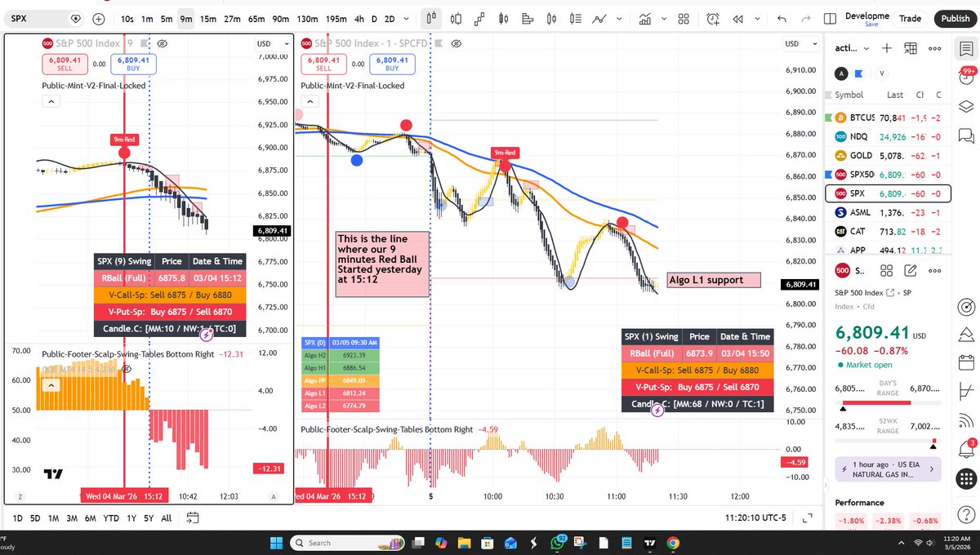The width and height of the screenshot is (980, 555).
Task: Select the 9m timeframe
Action: point(186,18)
